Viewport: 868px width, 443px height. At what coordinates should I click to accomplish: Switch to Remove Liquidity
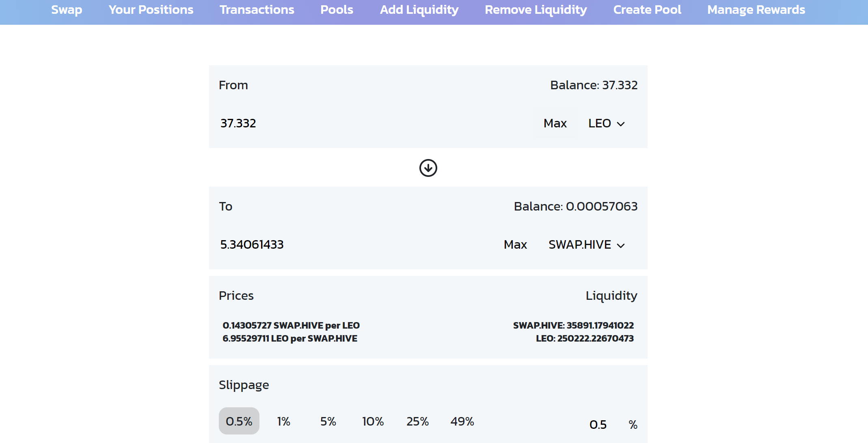536,10
